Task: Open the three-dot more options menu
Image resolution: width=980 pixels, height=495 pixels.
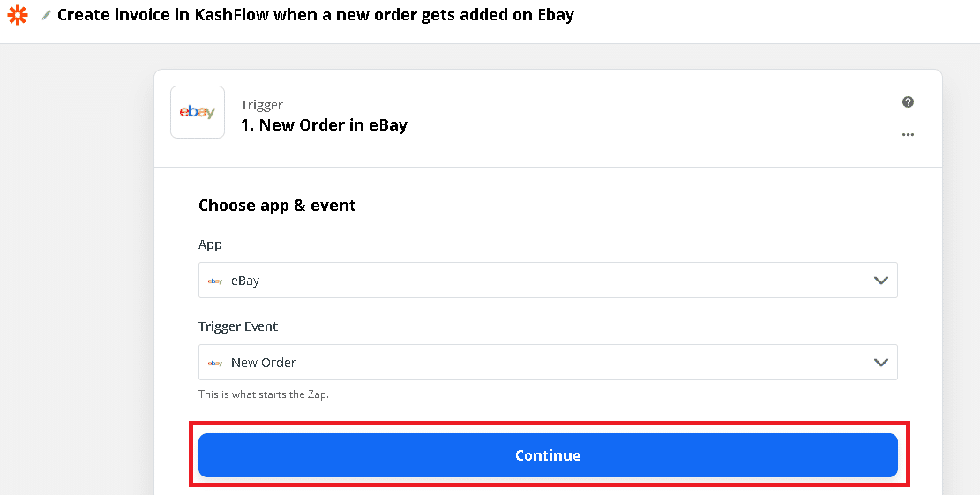Action: 908,135
